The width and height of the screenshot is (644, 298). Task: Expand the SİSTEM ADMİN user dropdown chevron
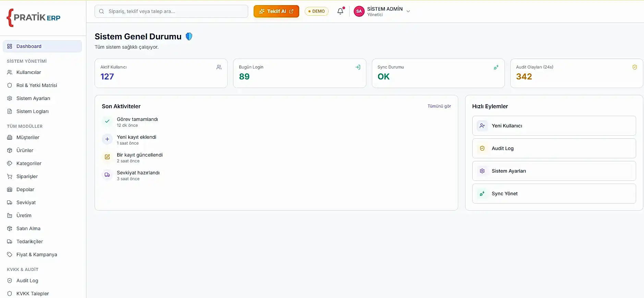pos(408,11)
